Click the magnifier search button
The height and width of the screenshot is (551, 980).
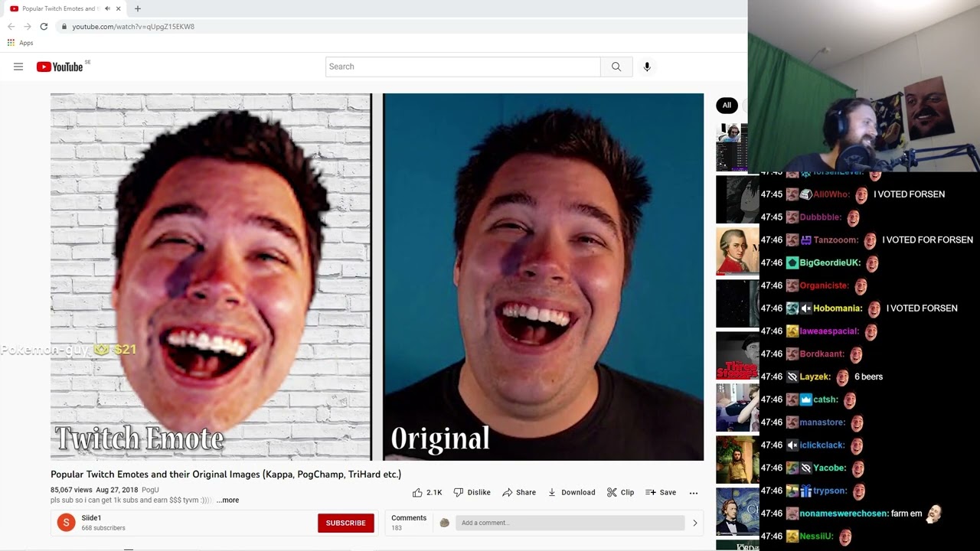tap(616, 67)
